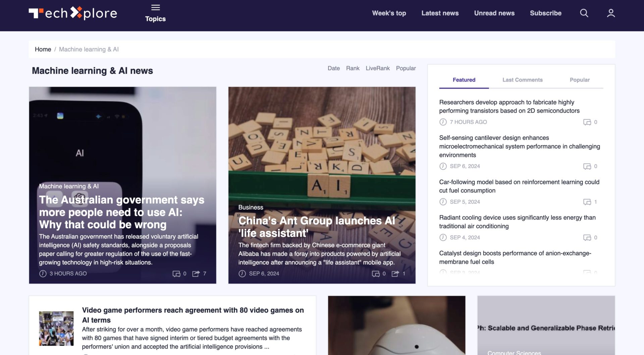Click clock icon beside 7 HOURS AGO
The width and height of the screenshot is (644, 355).
pos(443,122)
